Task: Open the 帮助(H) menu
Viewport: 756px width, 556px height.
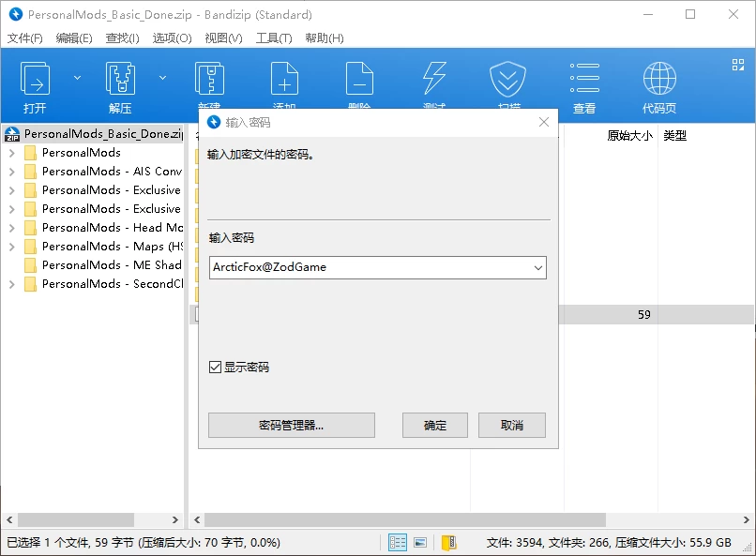Action: point(325,38)
